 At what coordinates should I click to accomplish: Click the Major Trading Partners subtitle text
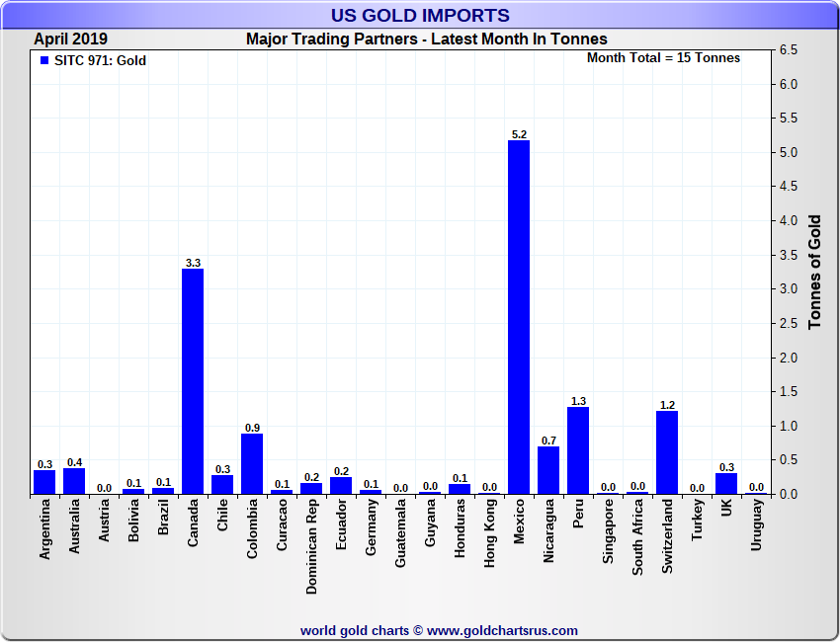click(x=426, y=40)
